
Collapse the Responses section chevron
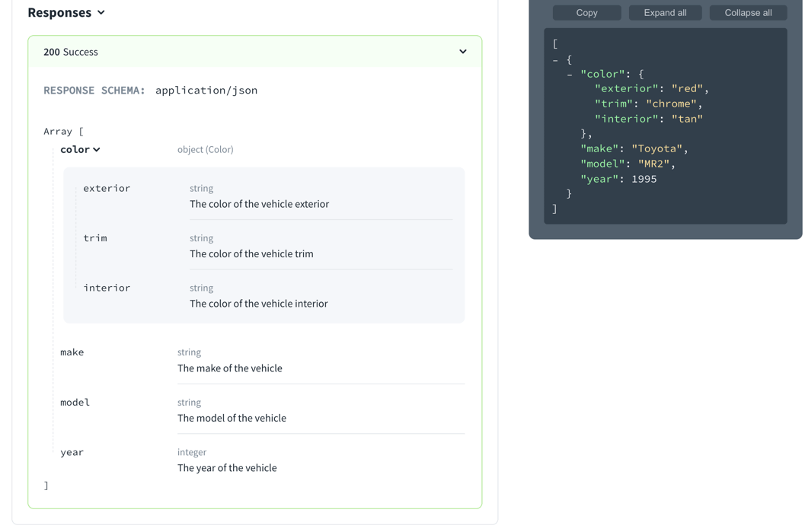(x=101, y=12)
